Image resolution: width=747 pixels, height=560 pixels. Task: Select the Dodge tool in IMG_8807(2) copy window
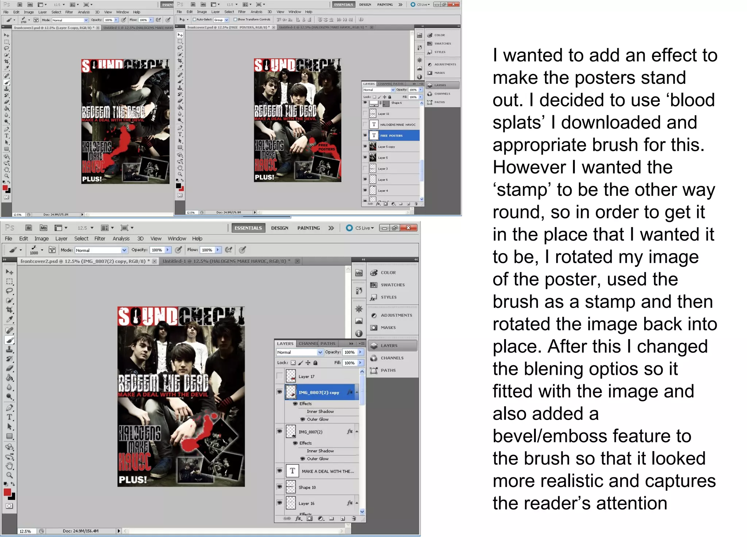9,397
